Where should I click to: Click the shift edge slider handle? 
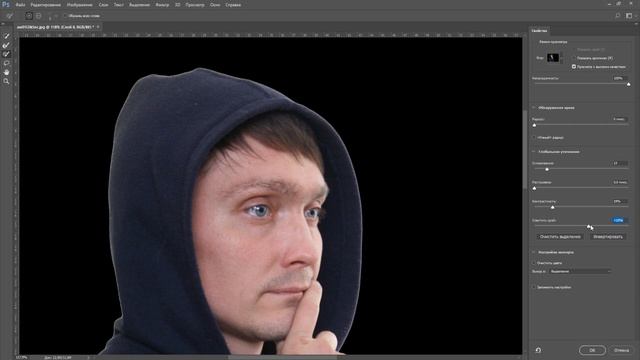click(589, 226)
